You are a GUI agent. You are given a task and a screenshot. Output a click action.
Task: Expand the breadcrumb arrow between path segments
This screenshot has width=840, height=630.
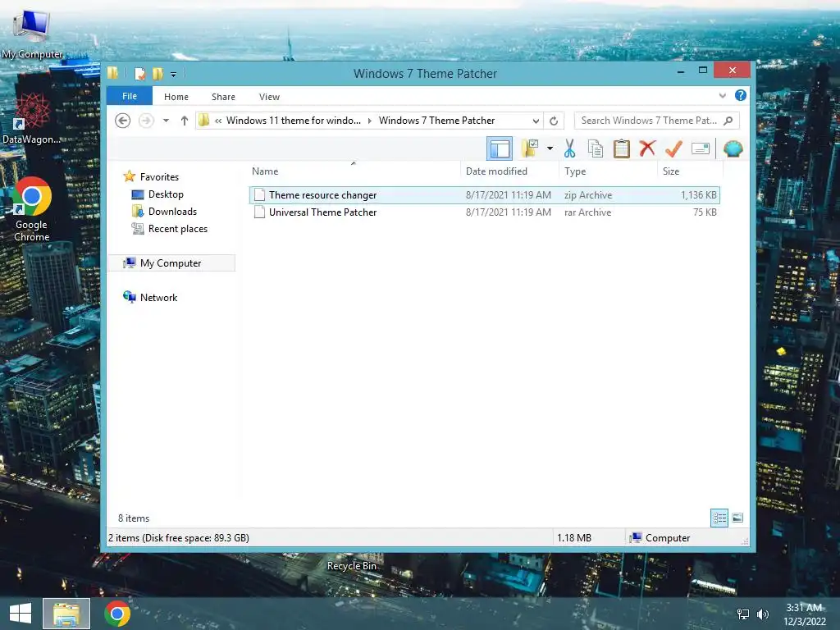point(370,121)
